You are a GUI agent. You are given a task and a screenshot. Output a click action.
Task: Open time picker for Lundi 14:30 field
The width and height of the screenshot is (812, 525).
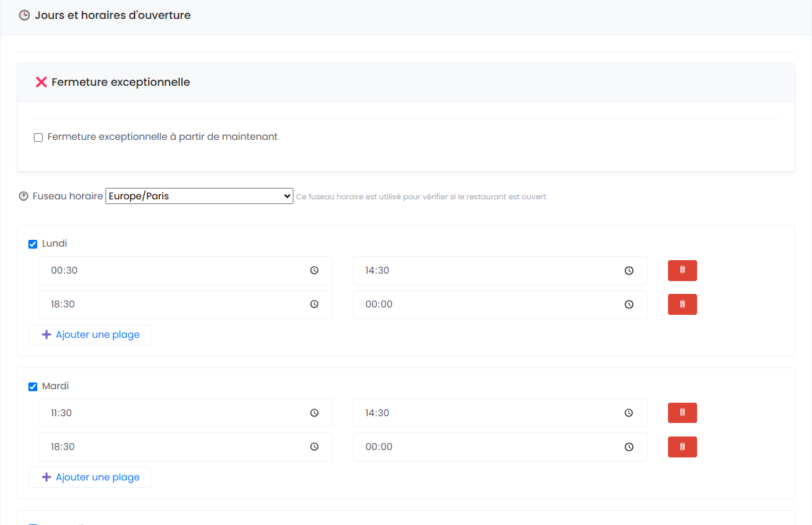coord(629,270)
